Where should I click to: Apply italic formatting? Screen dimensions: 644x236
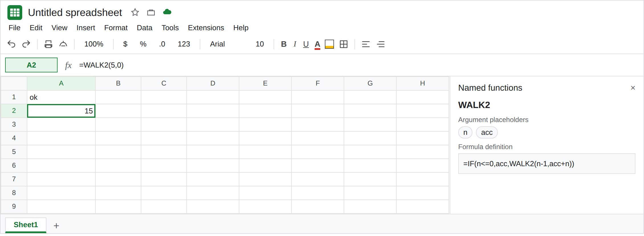point(295,44)
